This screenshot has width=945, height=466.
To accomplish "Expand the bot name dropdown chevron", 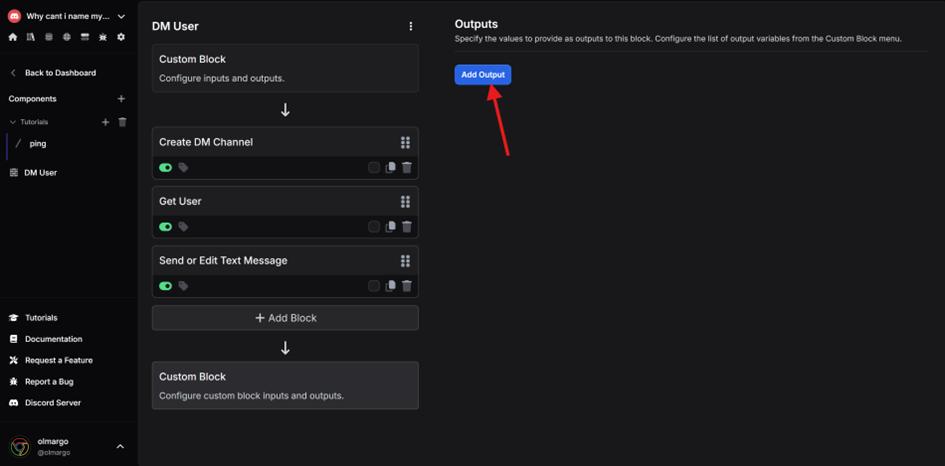I will click(x=122, y=16).
